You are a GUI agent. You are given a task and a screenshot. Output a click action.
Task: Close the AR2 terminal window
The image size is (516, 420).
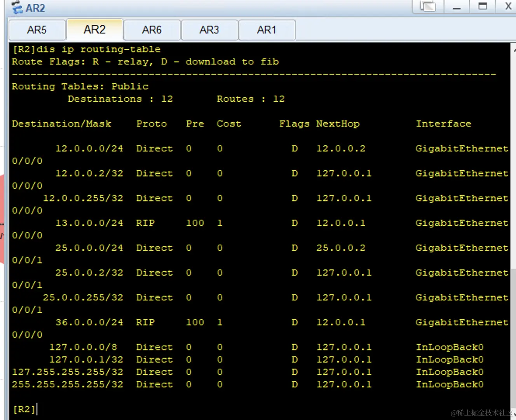point(508,6)
